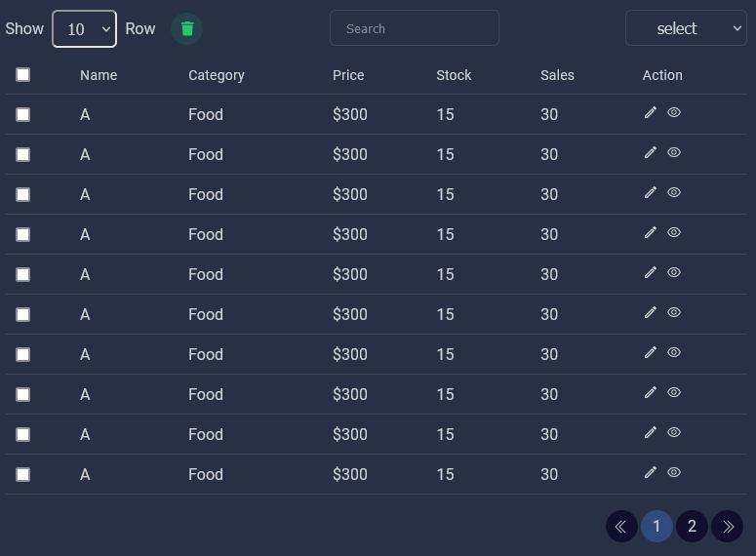Tick the checkbox in the sixth row
The image size is (756, 556).
click(x=22, y=315)
